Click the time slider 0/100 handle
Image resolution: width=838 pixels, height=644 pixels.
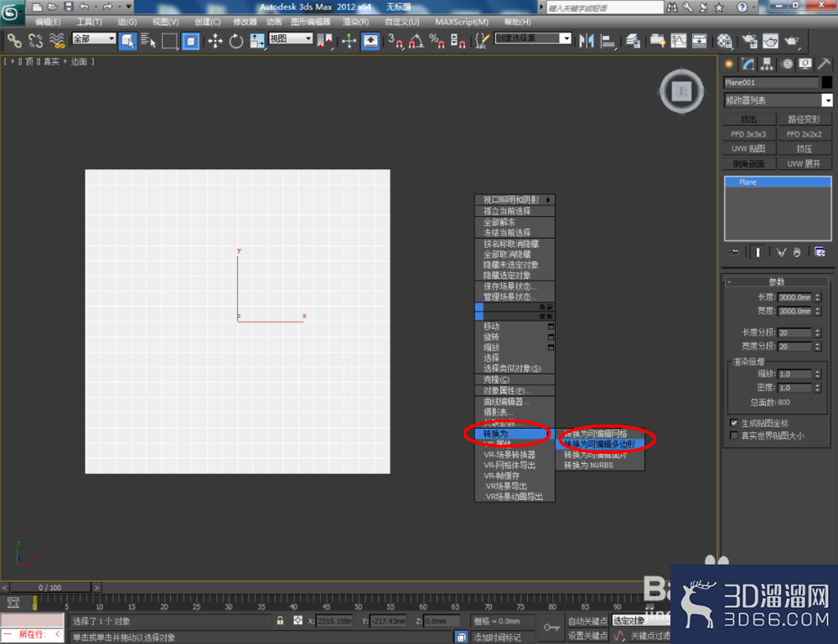pos(50,587)
